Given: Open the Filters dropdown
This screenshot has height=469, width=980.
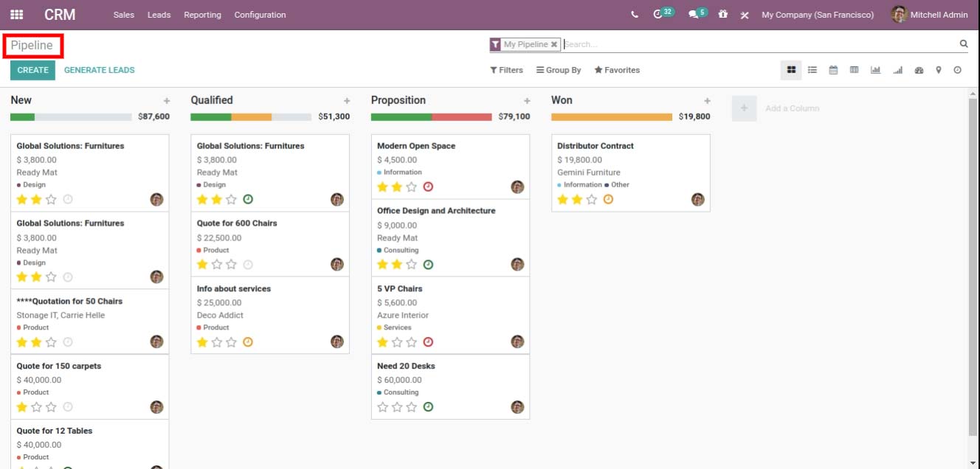Looking at the screenshot, I should [506, 70].
